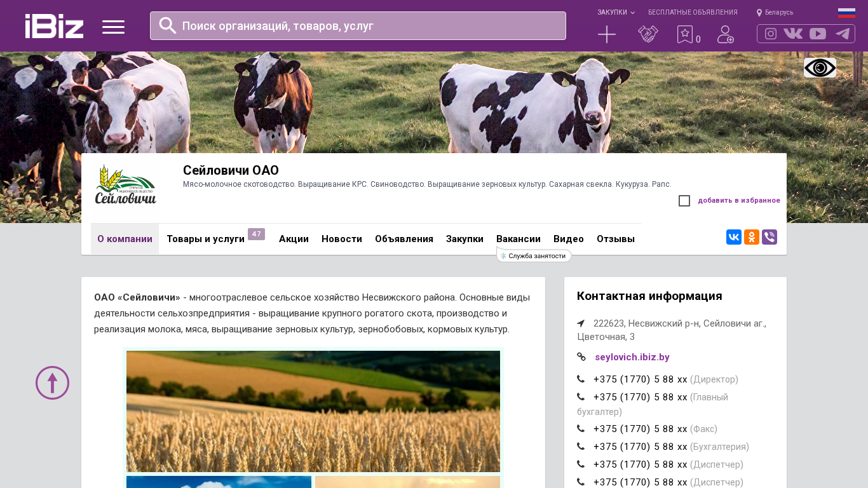Reveal the Факс phone number

[640, 429]
